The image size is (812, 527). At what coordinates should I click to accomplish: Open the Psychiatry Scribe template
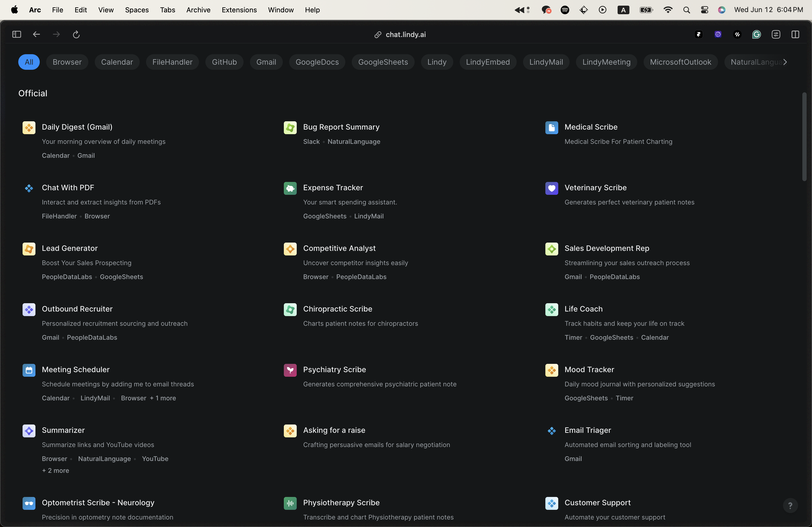coord(334,370)
